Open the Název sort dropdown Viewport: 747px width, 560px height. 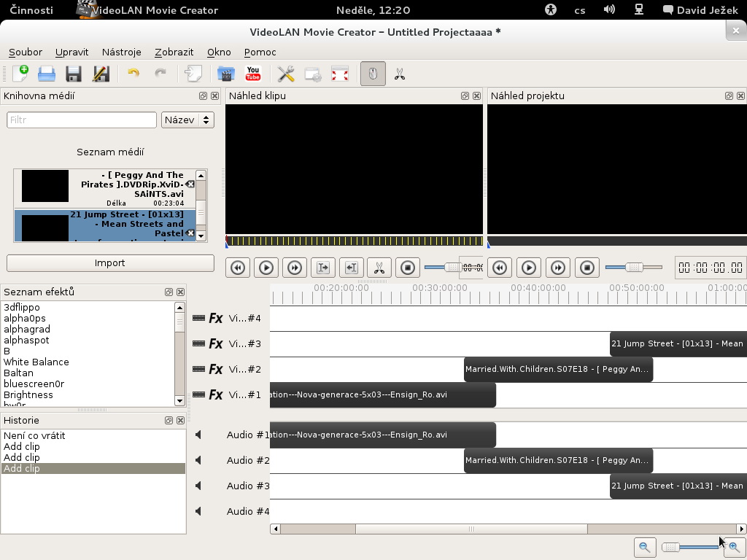187,120
